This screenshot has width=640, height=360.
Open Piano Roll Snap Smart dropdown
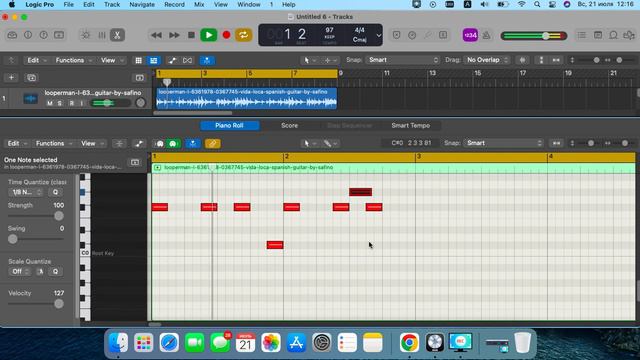504,143
